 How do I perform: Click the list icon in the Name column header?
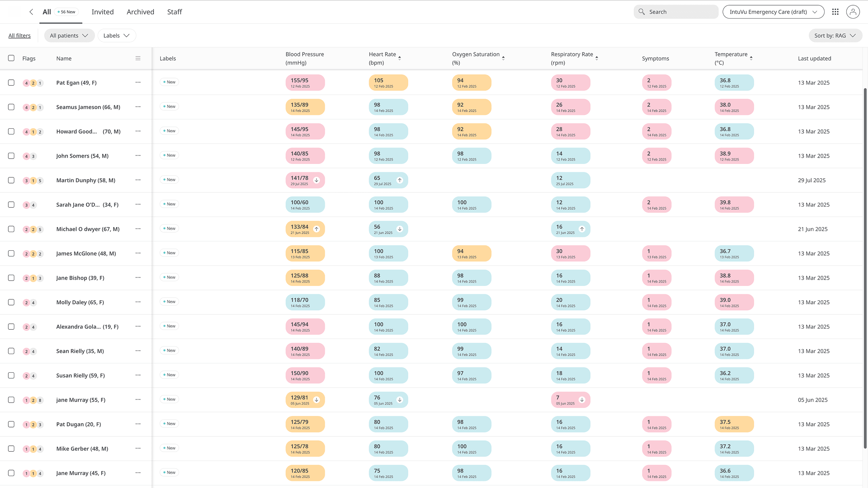(x=138, y=58)
